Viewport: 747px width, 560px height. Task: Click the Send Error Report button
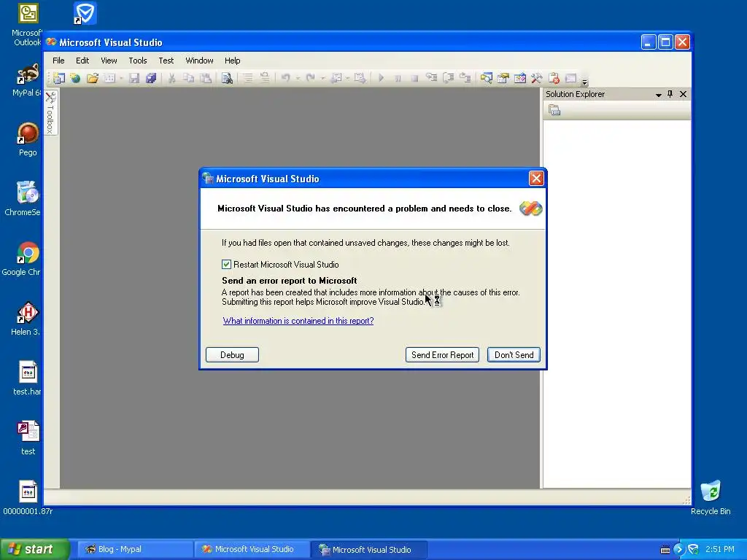click(x=443, y=355)
